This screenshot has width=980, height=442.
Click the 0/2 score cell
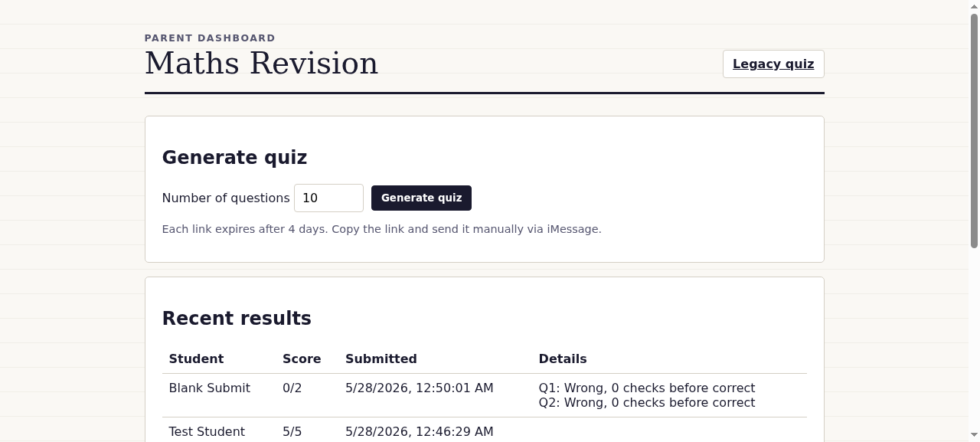tap(292, 388)
